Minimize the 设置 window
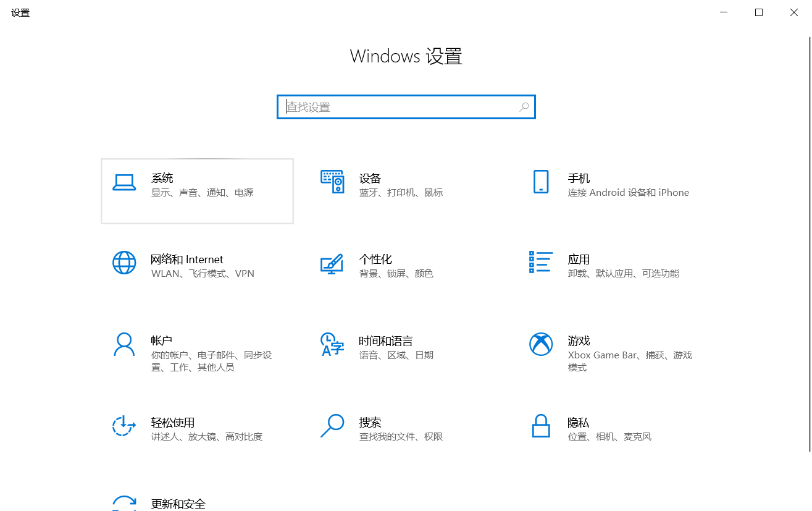 (x=724, y=12)
